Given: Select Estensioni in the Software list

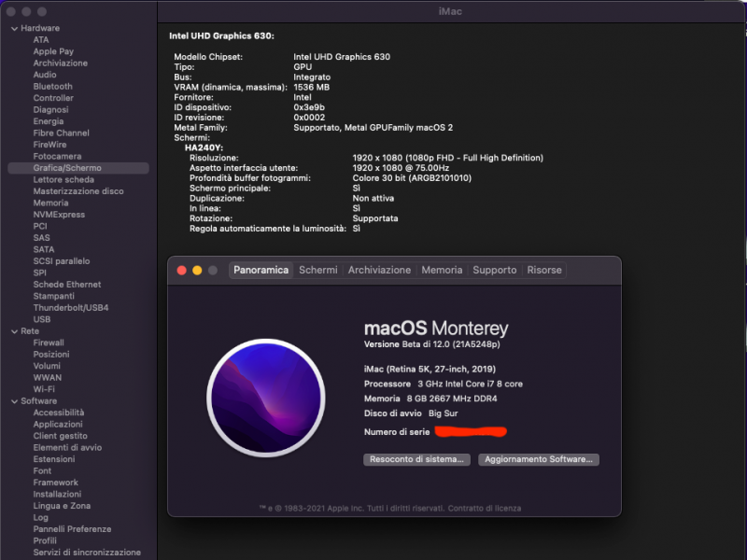Looking at the screenshot, I should [54, 459].
